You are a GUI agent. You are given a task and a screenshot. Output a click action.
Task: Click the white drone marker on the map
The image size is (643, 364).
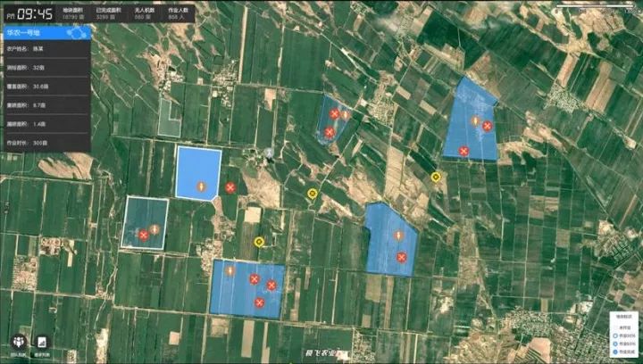(267, 153)
